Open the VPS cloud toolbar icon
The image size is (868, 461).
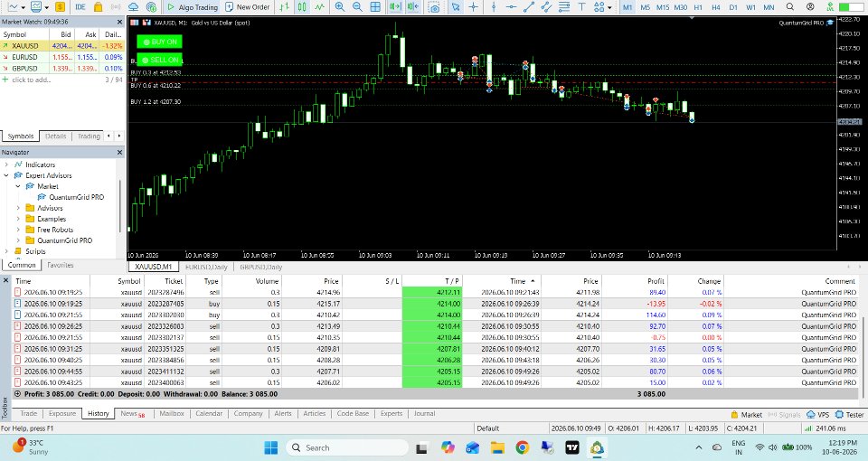(x=134, y=7)
